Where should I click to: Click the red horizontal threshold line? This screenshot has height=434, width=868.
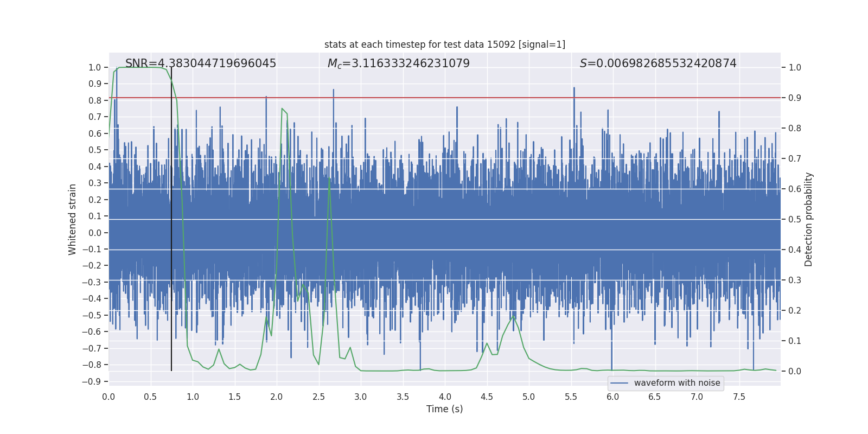pyautogui.click(x=445, y=98)
